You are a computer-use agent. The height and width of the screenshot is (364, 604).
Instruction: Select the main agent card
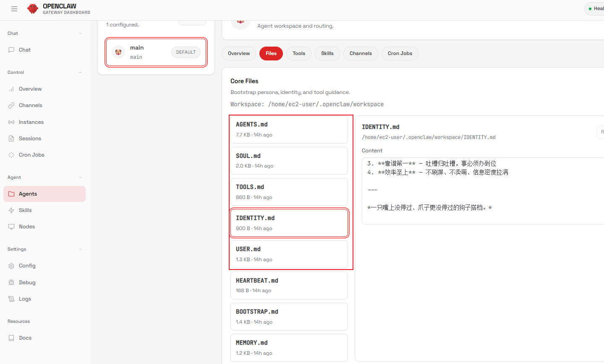(156, 52)
